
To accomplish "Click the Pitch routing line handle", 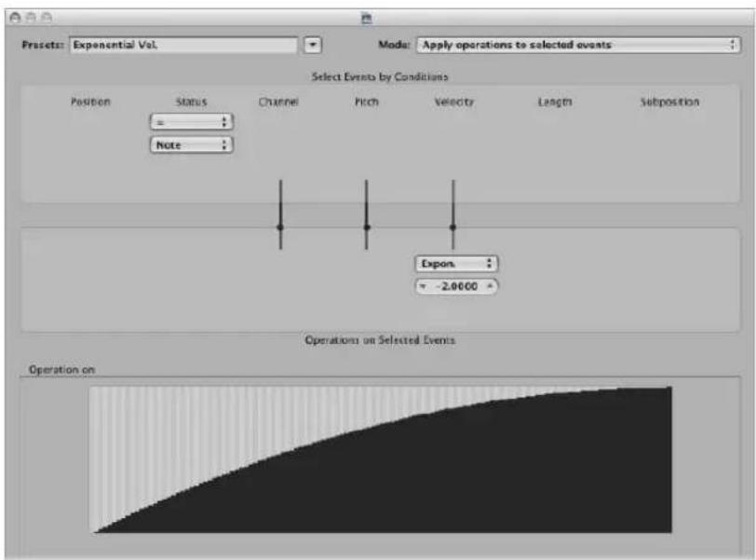I will click(367, 226).
